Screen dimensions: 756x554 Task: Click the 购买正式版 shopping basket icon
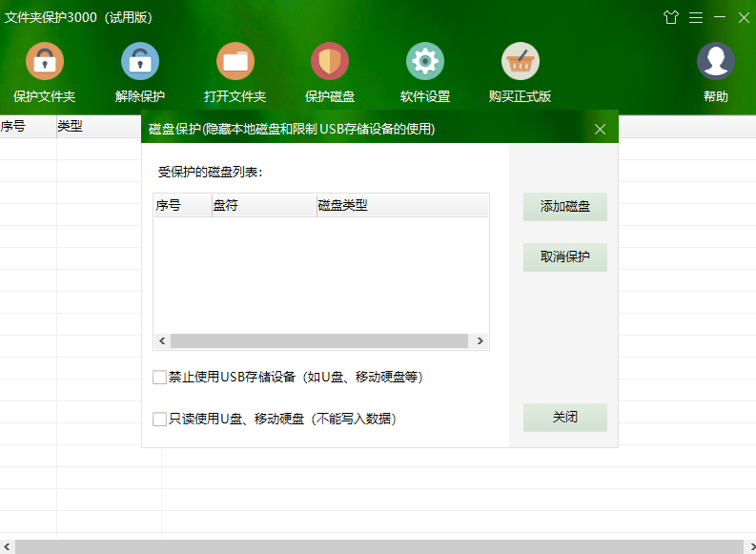521,62
